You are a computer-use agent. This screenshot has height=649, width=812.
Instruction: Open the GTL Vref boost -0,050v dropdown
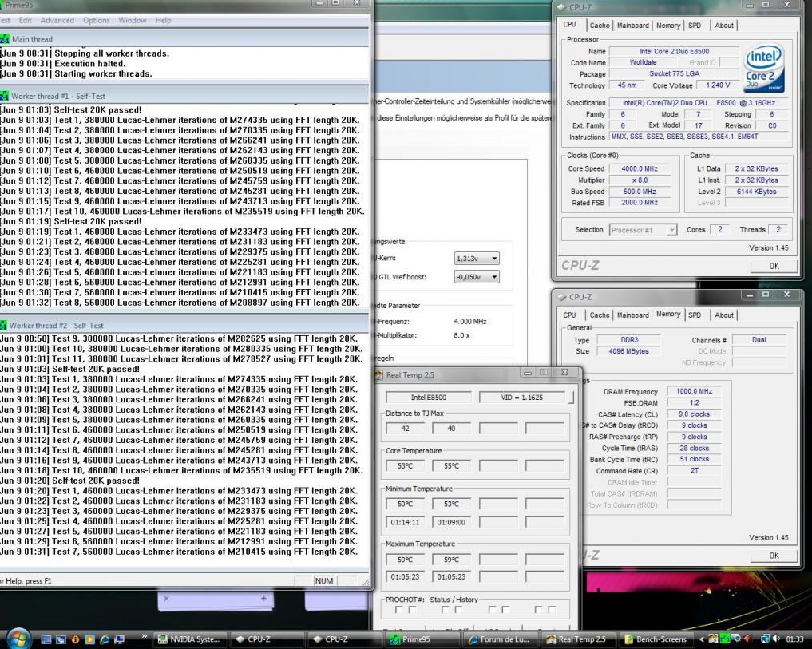tap(477, 276)
